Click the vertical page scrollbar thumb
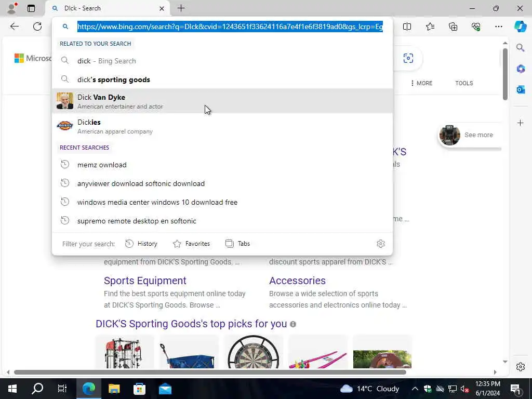 505,74
